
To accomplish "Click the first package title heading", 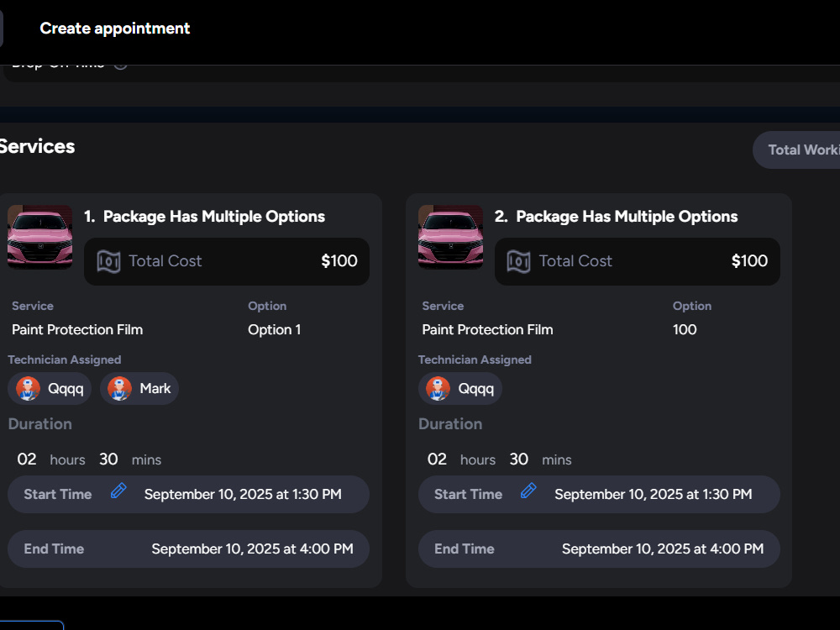I will pyautogui.click(x=205, y=217).
